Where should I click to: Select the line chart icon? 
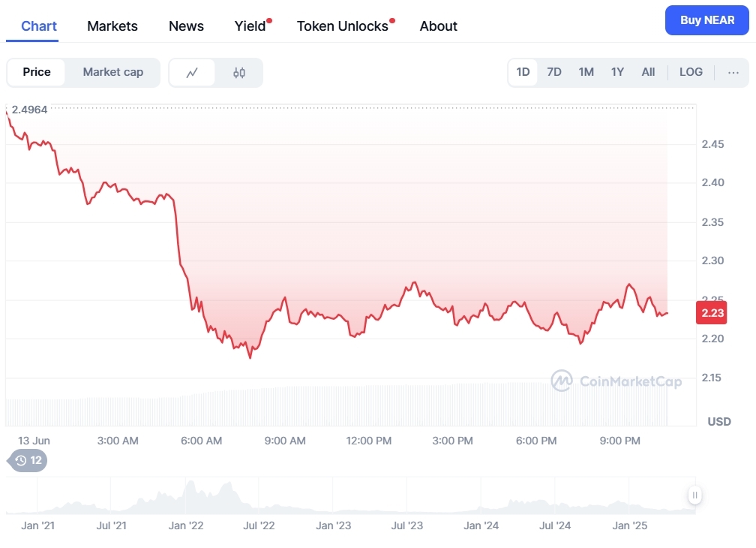point(193,73)
